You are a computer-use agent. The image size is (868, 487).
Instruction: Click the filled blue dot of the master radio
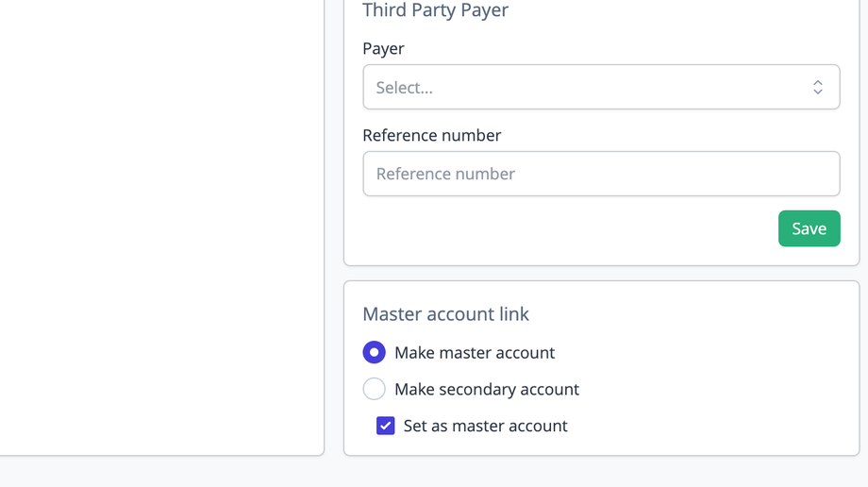click(375, 352)
